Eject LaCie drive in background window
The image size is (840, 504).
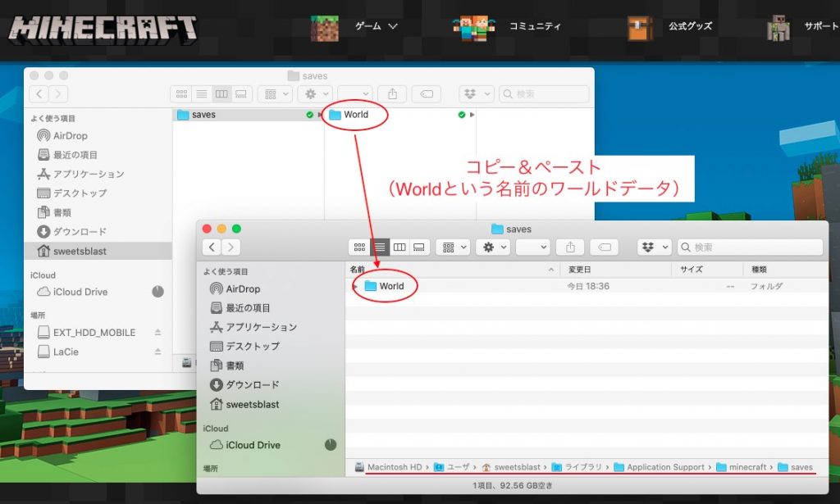[158, 352]
